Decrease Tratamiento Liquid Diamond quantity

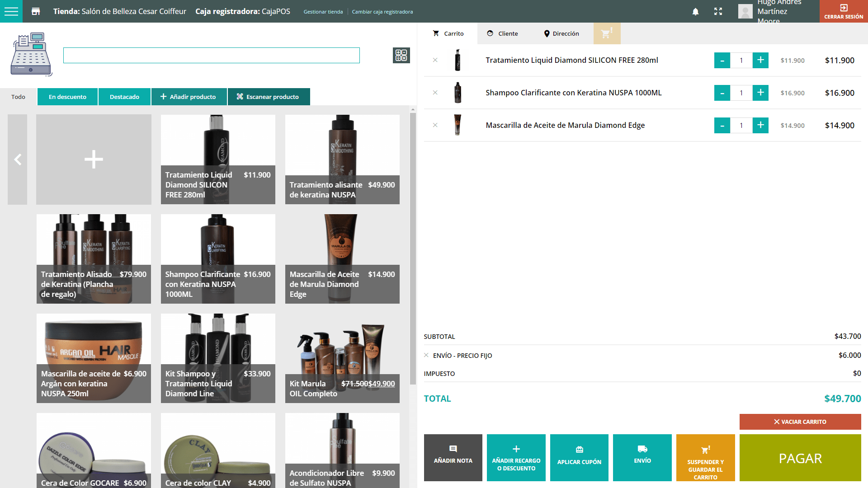click(x=722, y=60)
